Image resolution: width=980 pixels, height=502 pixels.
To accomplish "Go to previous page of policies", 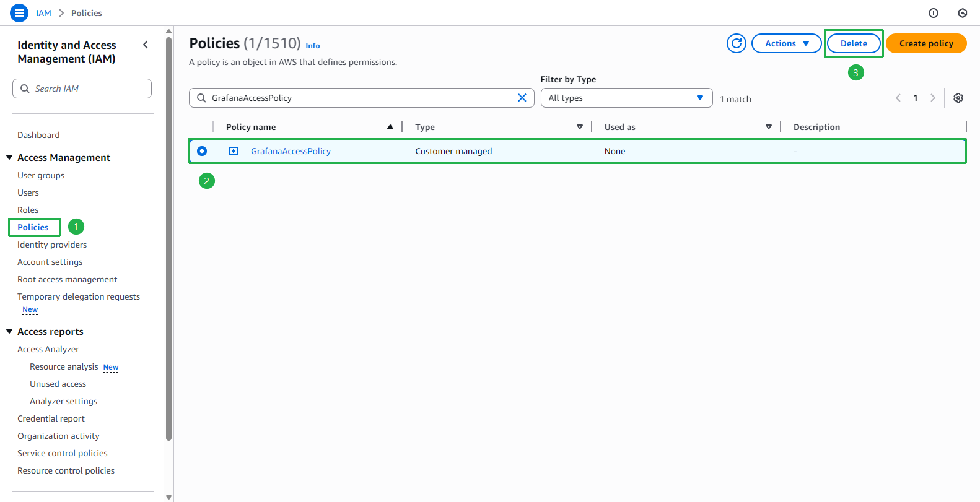I will tap(898, 98).
